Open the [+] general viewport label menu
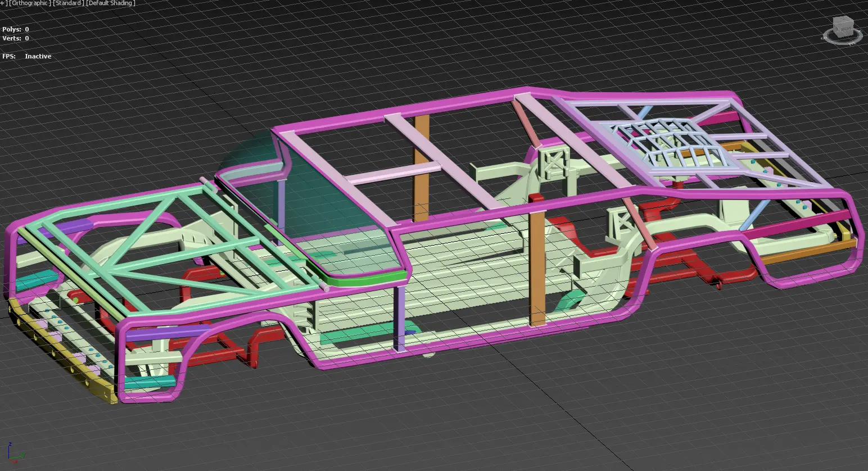Viewport: 868px width, 471px height. tap(3, 3)
